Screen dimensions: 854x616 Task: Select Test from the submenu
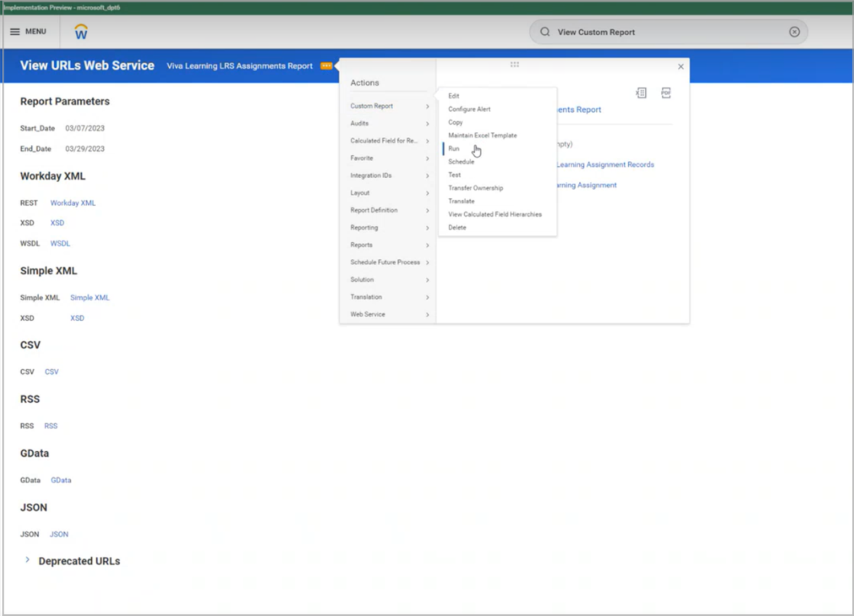454,174
